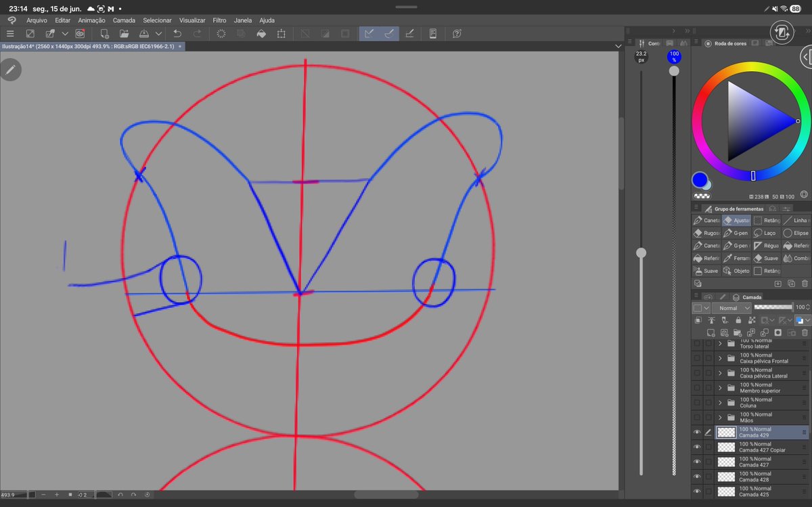Select the G-pen tool
Screen dimensions: 812x507
point(737,233)
